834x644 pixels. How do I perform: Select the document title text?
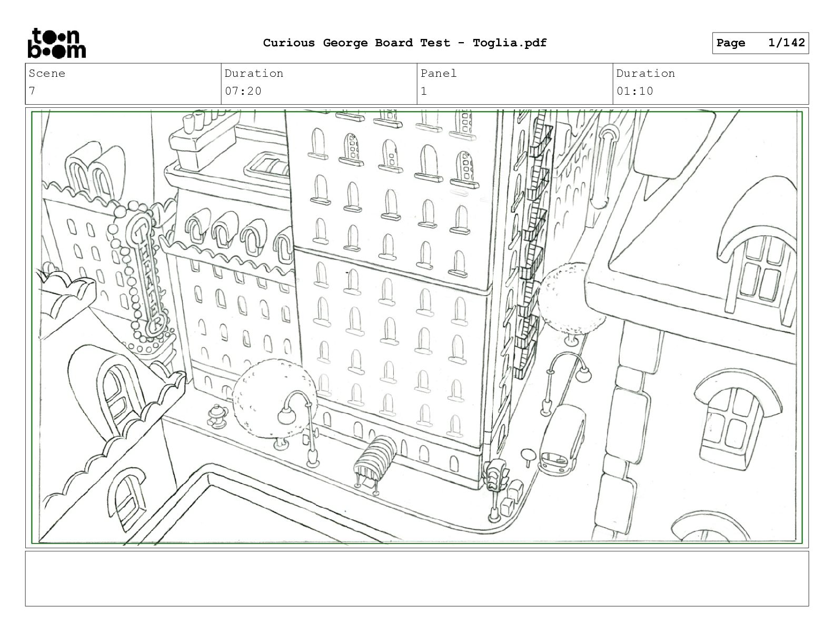pyautogui.click(x=405, y=43)
